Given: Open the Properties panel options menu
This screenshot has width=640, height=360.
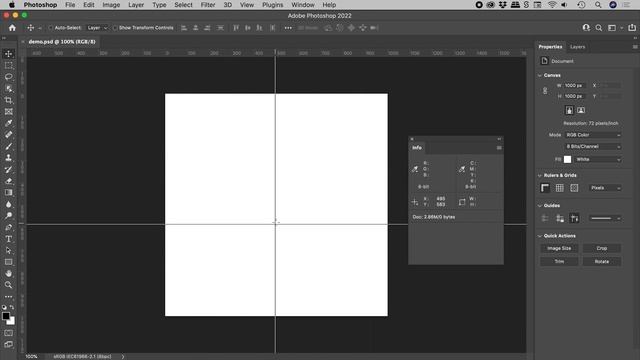Looking at the screenshot, I should click(x=635, y=47).
